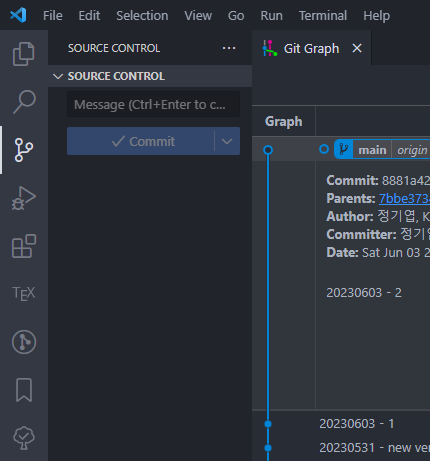Click the hollow HEAD commit node in graph
Image resolution: width=430 pixels, height=461 pixels.
click(268, 150)
